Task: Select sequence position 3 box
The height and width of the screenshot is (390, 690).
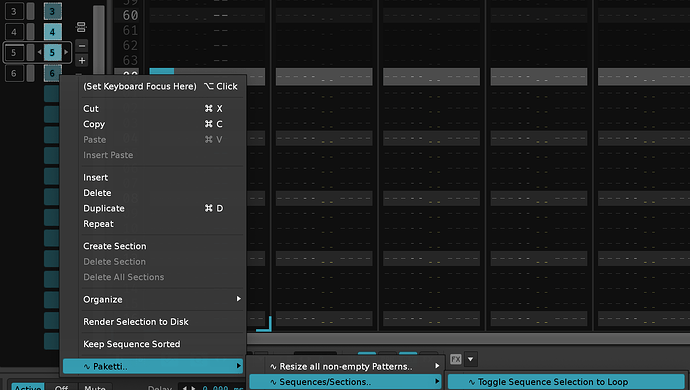Action: coord(14,11)
